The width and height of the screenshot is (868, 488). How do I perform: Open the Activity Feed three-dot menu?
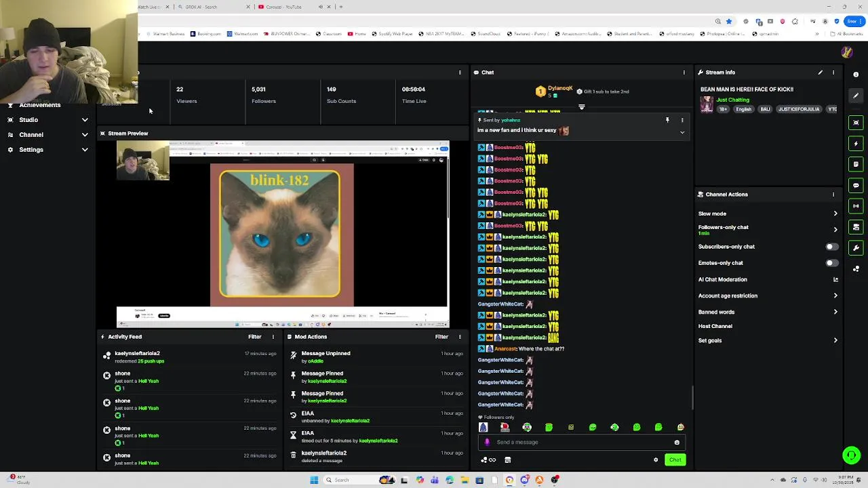click(x=273, y=337)
